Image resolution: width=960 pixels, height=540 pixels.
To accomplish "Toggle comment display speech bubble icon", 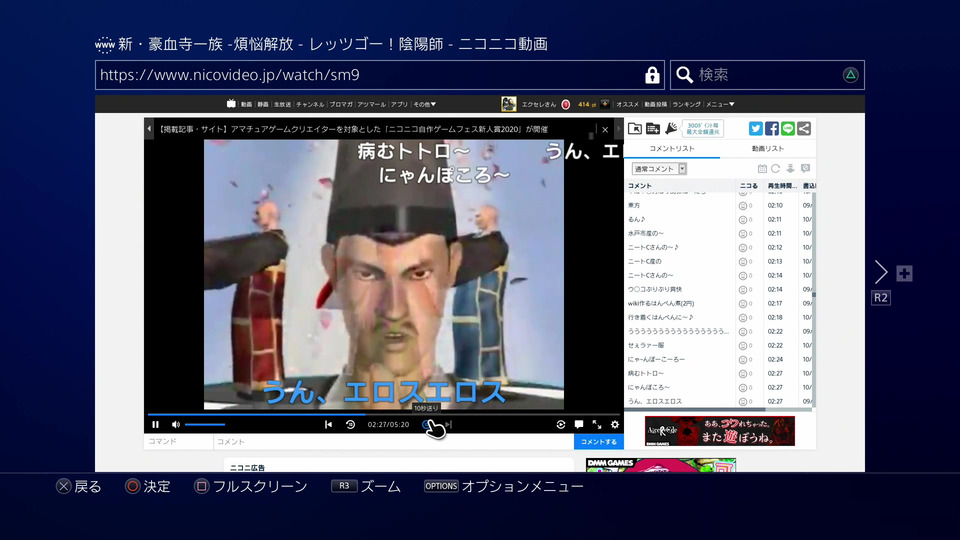I will click(x=579, y=424).
